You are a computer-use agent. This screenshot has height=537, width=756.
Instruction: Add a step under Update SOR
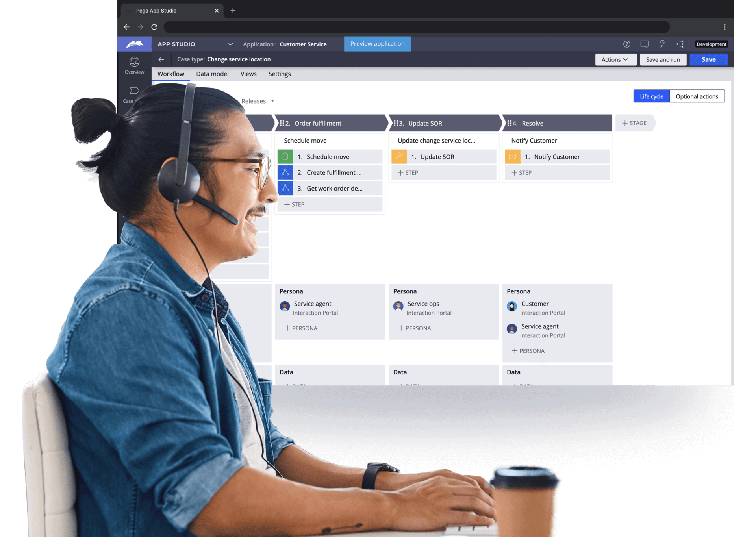tap(444, 173)
